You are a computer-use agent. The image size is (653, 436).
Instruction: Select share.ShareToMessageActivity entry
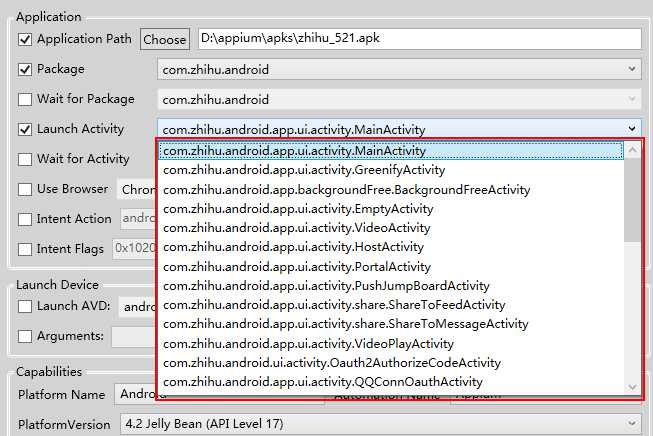coord(391,324)
